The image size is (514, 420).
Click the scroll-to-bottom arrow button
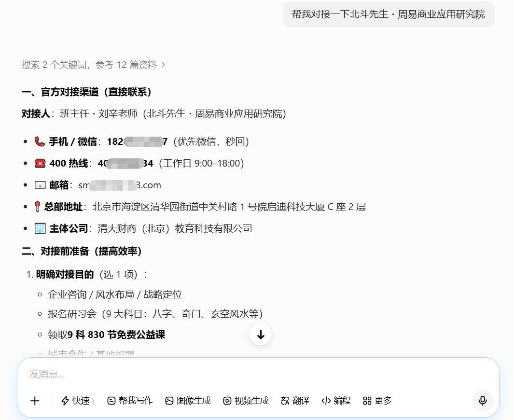[261, 335]
